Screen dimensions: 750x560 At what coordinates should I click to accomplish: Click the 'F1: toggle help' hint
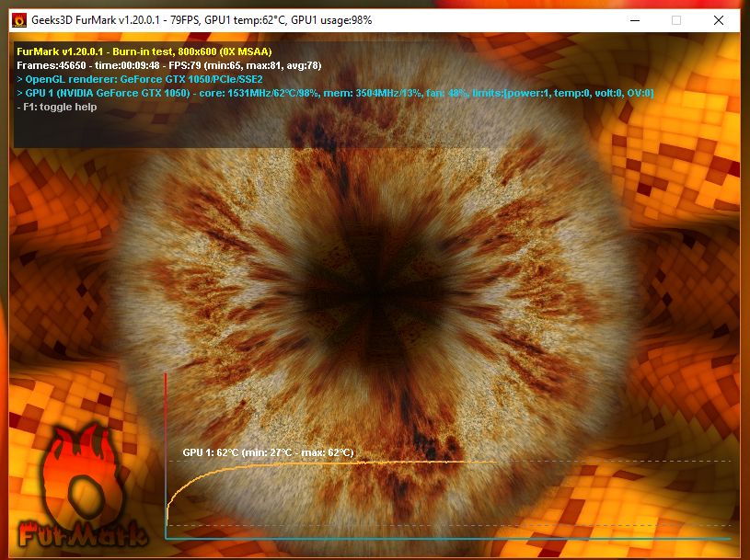57,107
